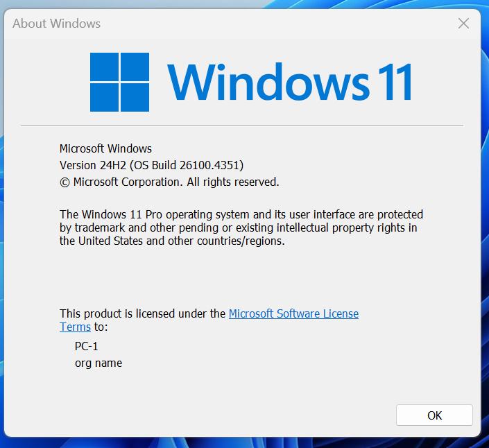
Task: Close the About Windows dialog
Action: [x=464, y=24]
